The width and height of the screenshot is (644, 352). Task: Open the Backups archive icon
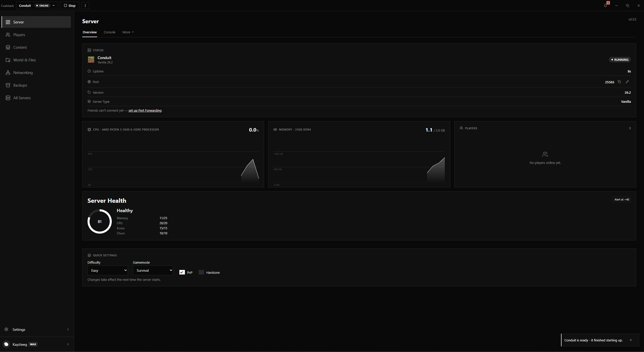[x=8, y=85]
